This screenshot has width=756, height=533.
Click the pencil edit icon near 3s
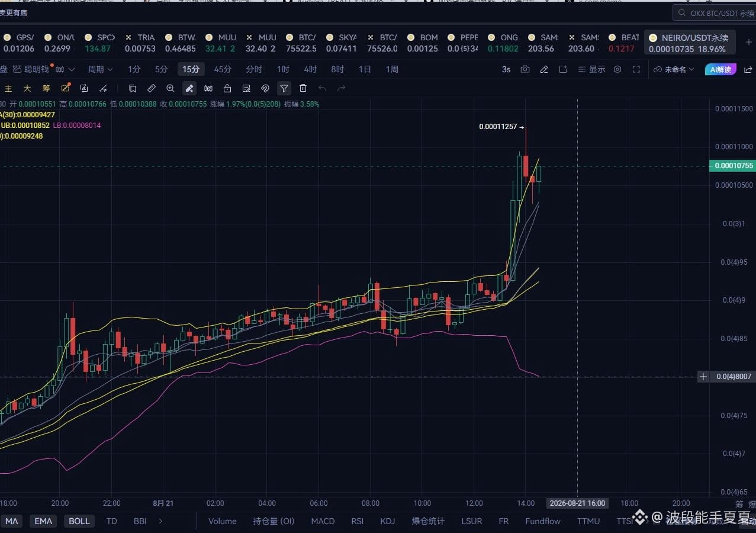(544, 69)
